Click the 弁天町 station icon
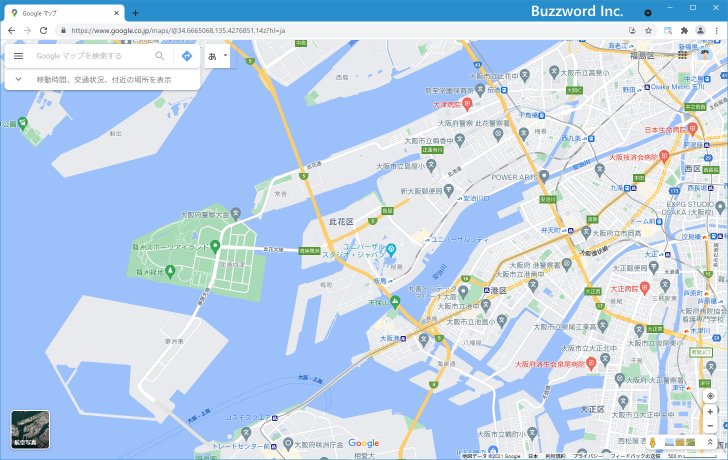Image resolution: width=728 pixels, height=460 pixels. click(x=570, y=230)
